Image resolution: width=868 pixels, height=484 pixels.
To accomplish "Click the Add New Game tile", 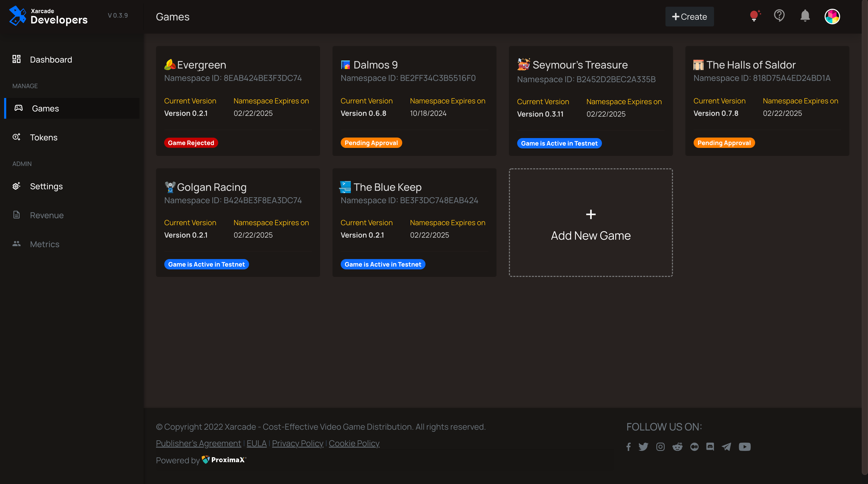I will tap(590, 223).
